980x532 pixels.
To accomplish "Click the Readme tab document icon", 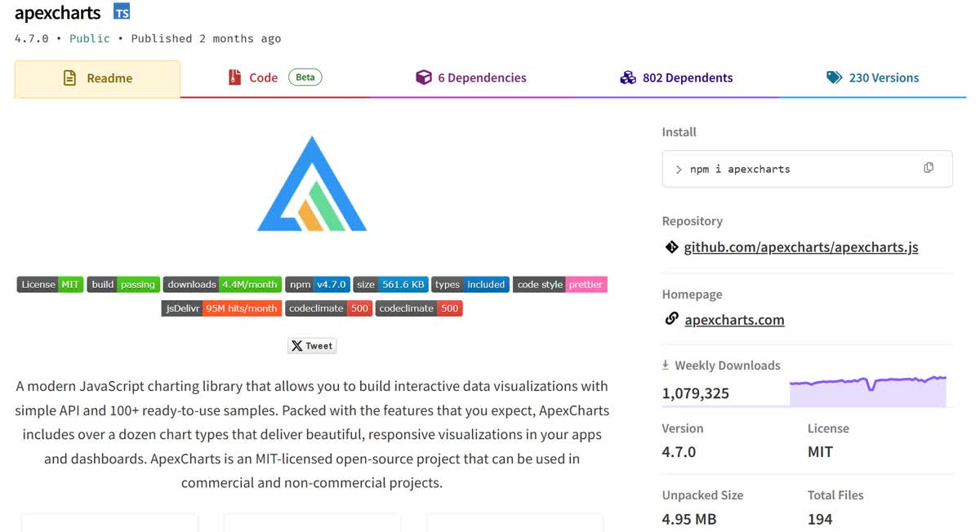I will pyautogui.click(x=70, y=78).
